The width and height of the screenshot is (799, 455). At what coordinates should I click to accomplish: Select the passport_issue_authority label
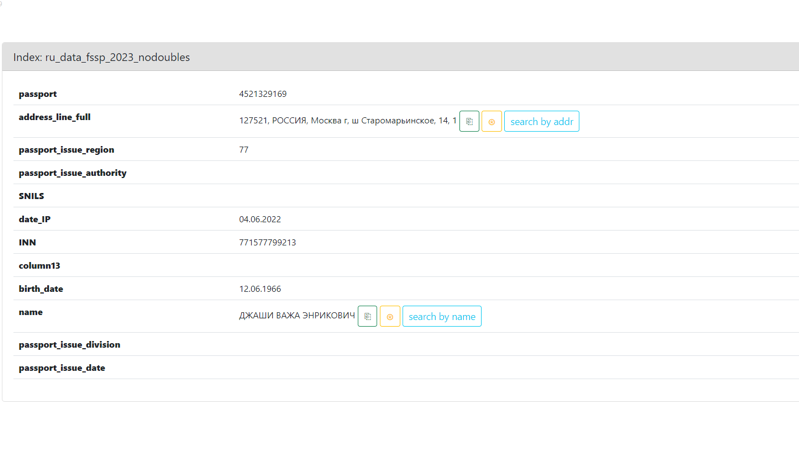(72, 173)
